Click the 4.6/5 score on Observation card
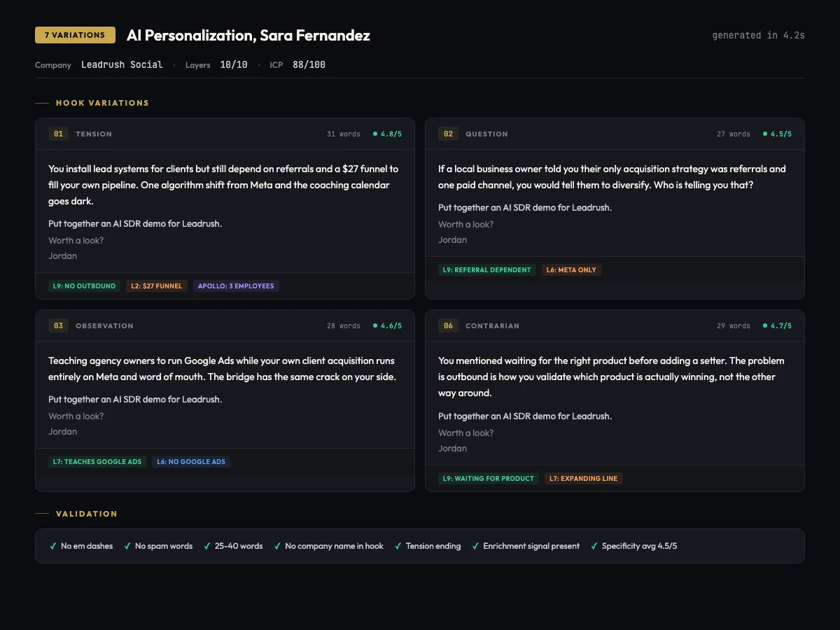The width and height of the screenshot is (840, 630). 387,325
